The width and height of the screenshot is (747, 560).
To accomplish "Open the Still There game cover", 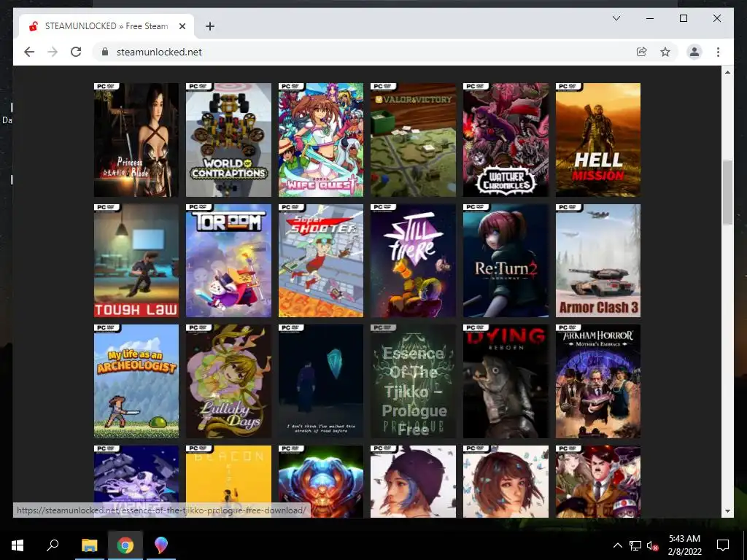I will tap(413, 260).
